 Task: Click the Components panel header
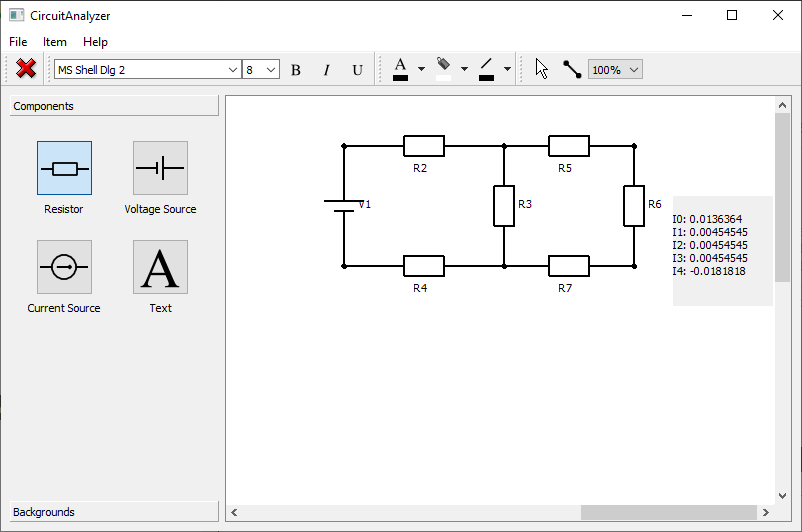pyautogui.click(x=113, y=106)
